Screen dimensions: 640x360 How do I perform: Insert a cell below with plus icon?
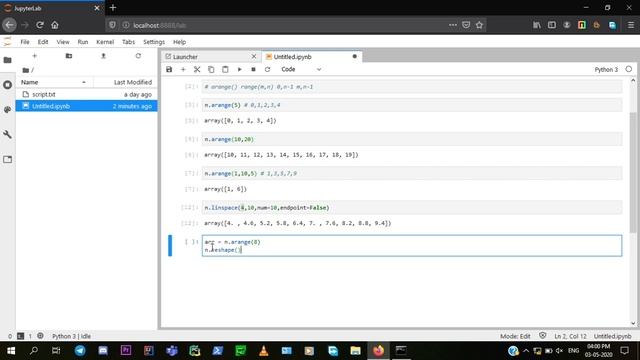[x=183, y=69]
